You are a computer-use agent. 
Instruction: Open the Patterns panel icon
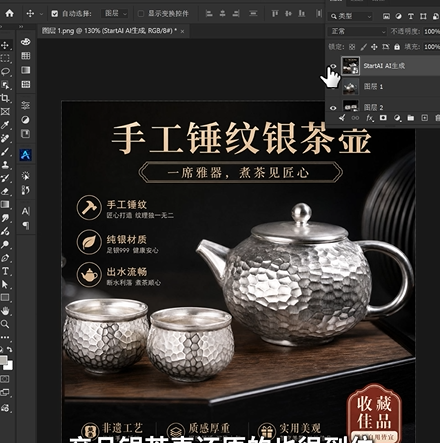click(x=26, y=84)
